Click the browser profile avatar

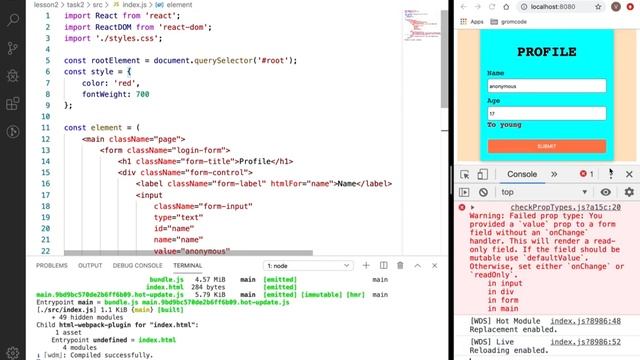click(616, 7)
